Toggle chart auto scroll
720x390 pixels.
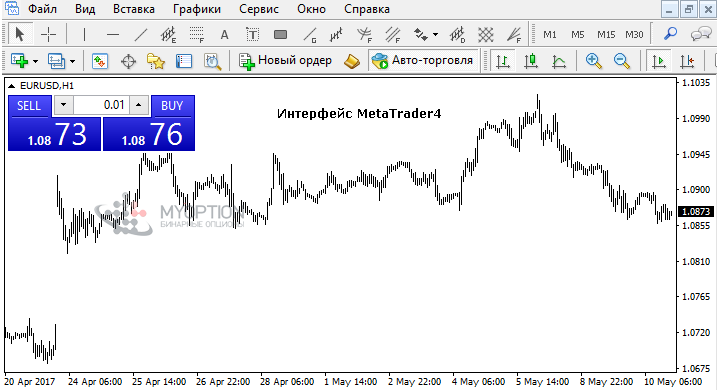click(x=658, y=61)
